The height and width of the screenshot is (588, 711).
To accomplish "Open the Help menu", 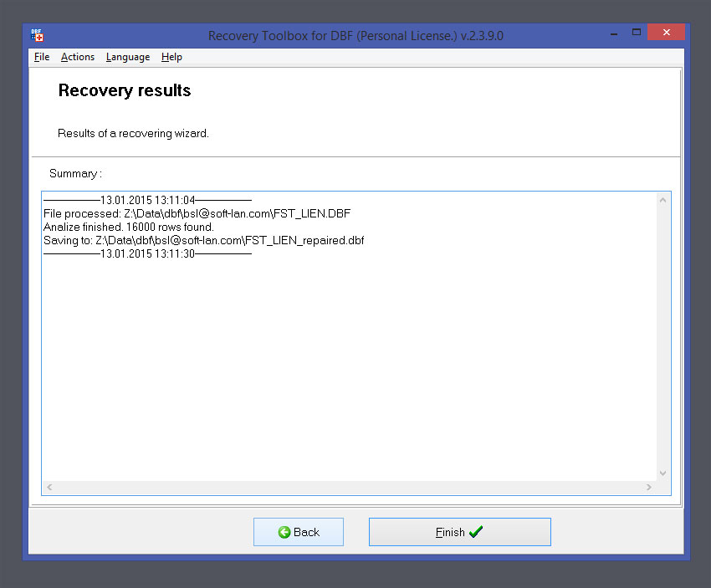I will 171,57.
